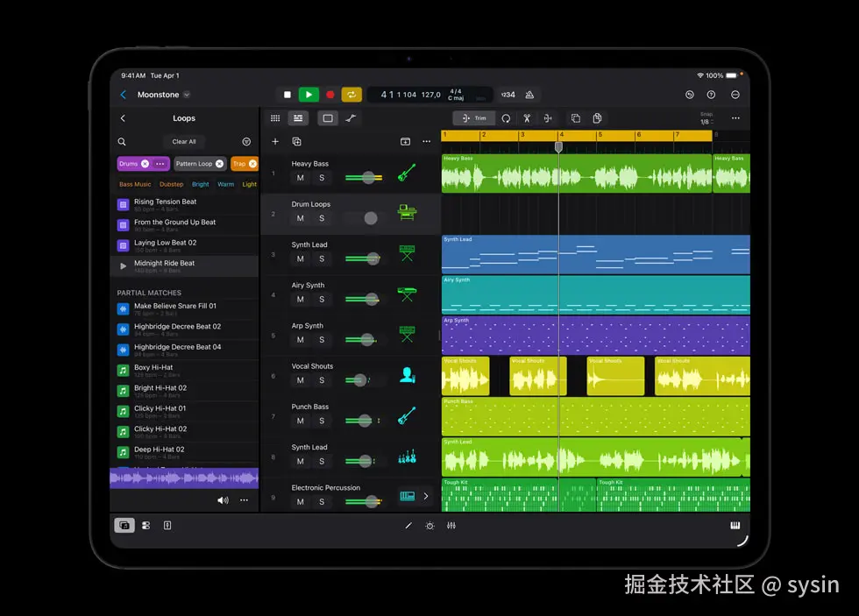Clear all loop filters
Viewport: 859px width, 616px height.
pyautogui.click(x=184, y=142)
